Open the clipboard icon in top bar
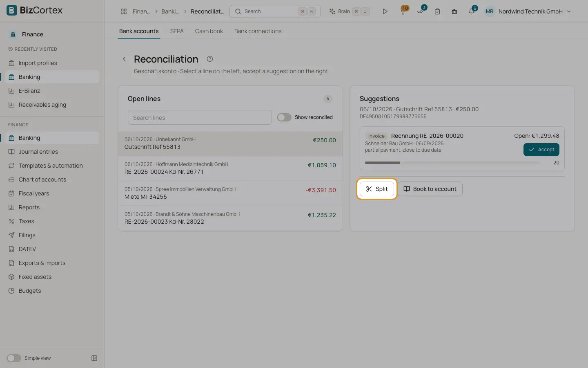The width and height of the screenshot is (588, 368). [437, 11]
